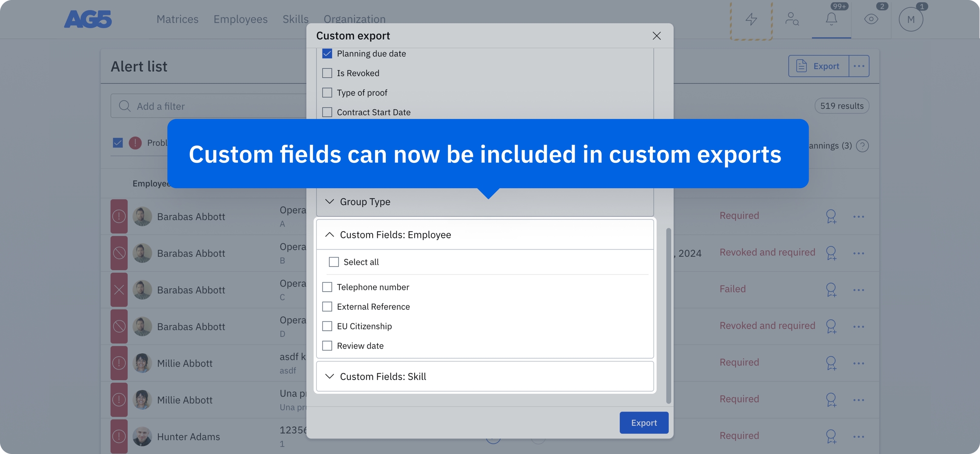Tick the EU Citizenship checkbox
980x454 pixels.
coord(327,326)
